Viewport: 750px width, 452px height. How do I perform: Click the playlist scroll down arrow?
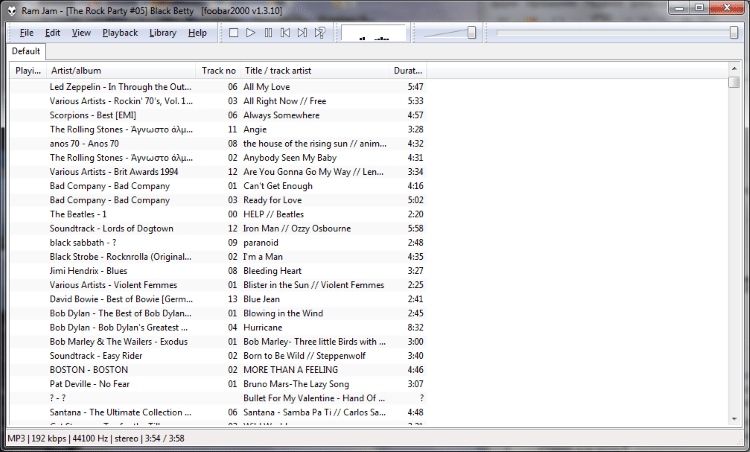[x=734, y=419]
